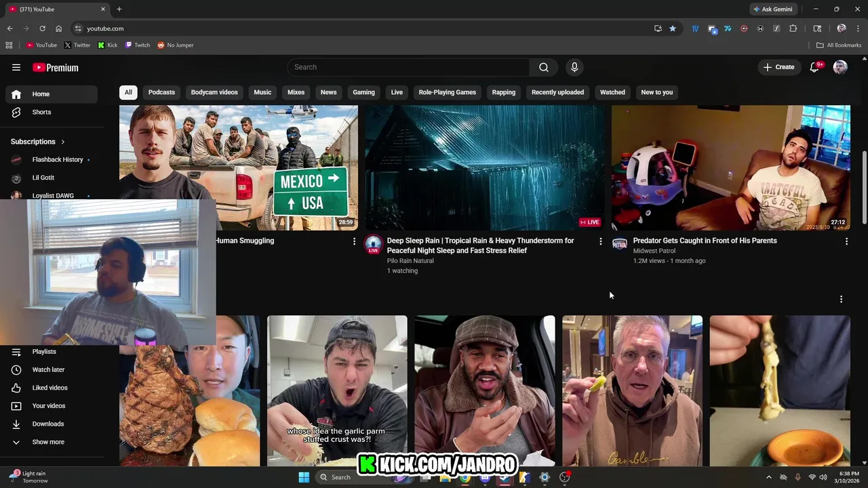
Task: Open options for Predator Gets Caught video
Action: [846, 241]
